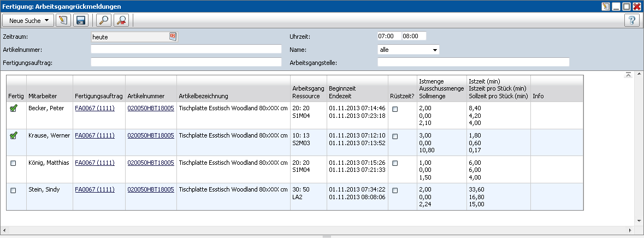Open article 020050HBT18005 in Stein, Sindy row
The width and height of the screenshot is (644, 239).
click(151, 189)
